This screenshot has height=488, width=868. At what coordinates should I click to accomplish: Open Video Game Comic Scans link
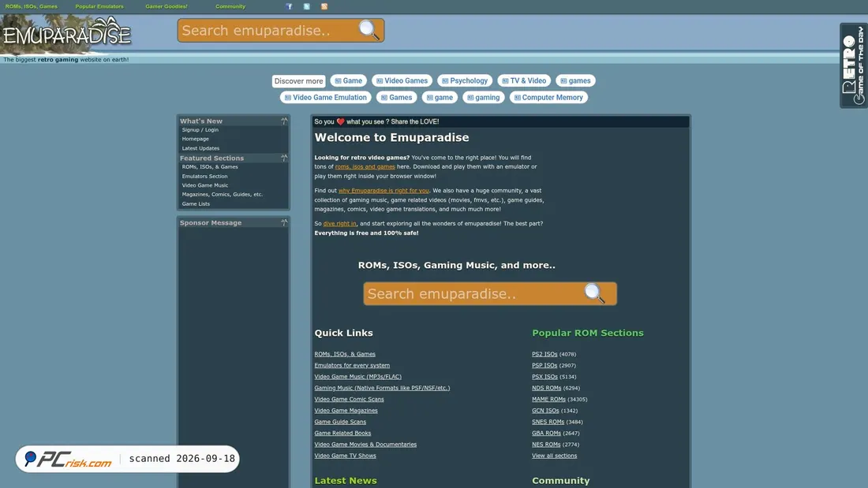(350, 399)
